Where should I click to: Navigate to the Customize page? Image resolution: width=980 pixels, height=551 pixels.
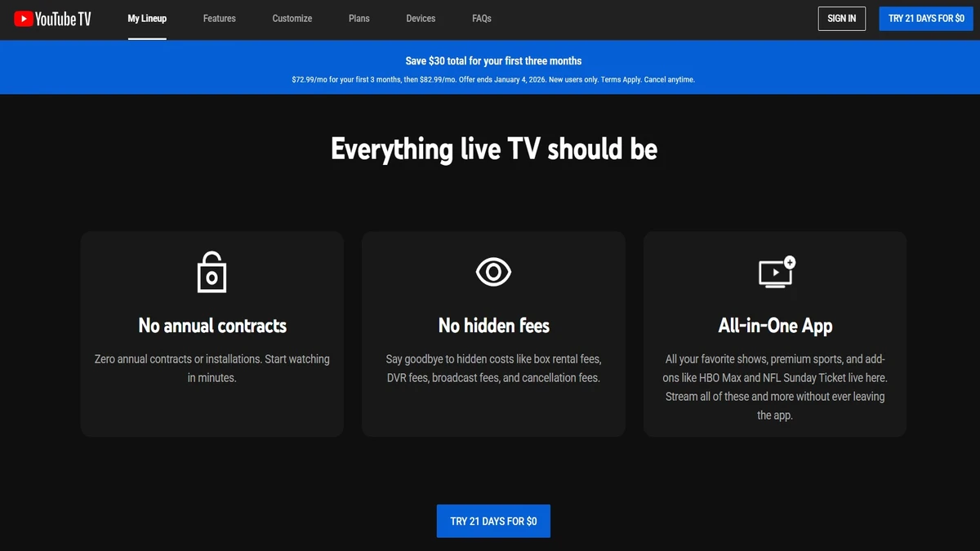tap(292, 18)
